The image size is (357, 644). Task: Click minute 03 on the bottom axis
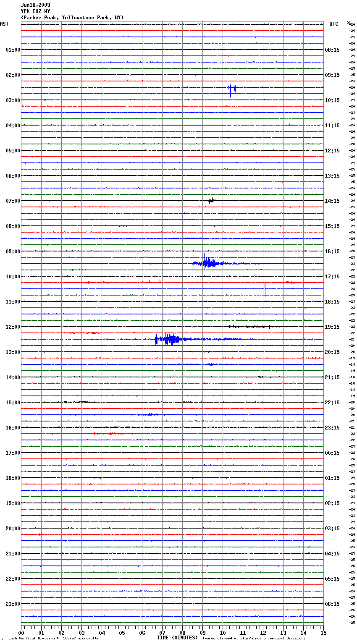tap(81, 633)
